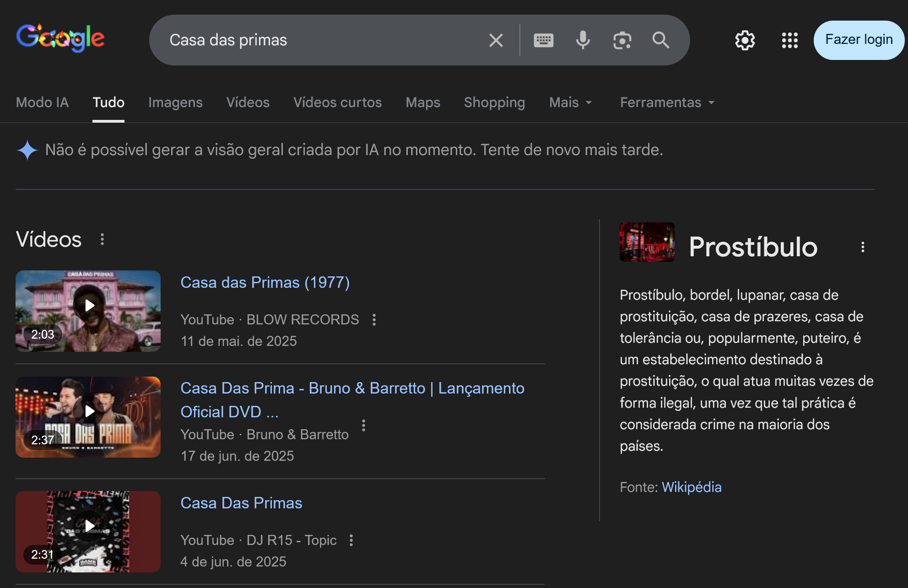Switch to the Vídeos curtos tab
This screenshot has height=588, width=908.
(x=337, y=102)
